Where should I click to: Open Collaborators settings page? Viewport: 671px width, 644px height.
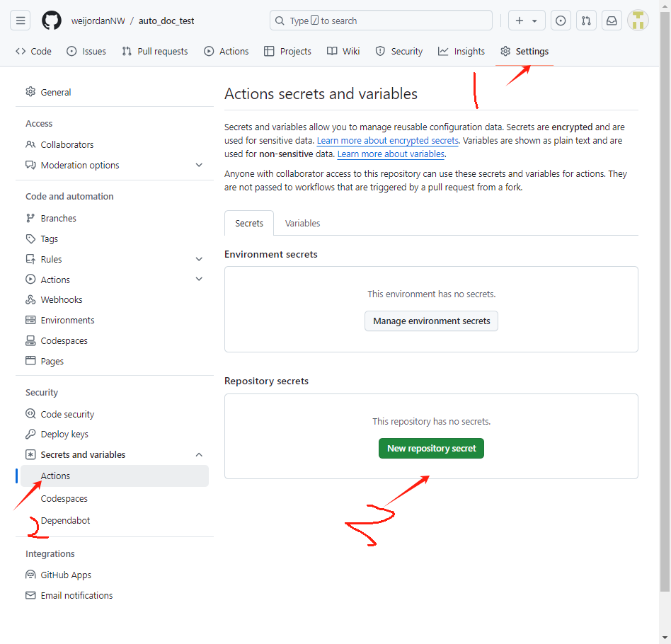[x=114, y=144]
